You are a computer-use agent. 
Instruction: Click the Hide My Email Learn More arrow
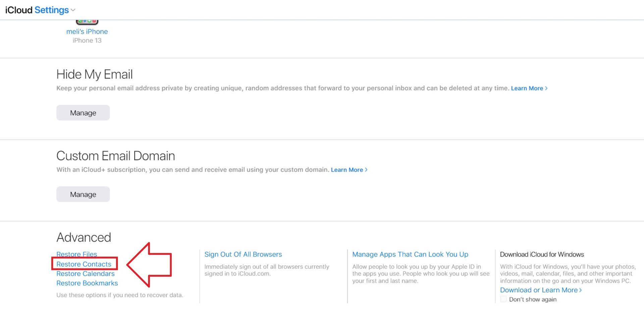[546, 88]
